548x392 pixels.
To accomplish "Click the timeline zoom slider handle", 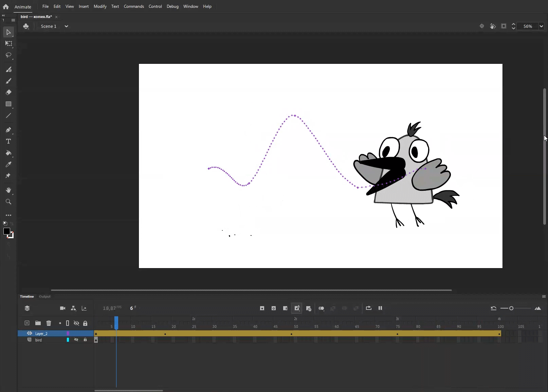I will coord(511,308).
